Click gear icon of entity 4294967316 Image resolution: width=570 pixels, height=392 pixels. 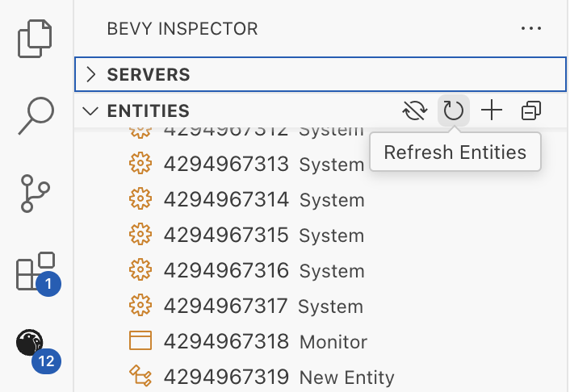pos(140,270)
